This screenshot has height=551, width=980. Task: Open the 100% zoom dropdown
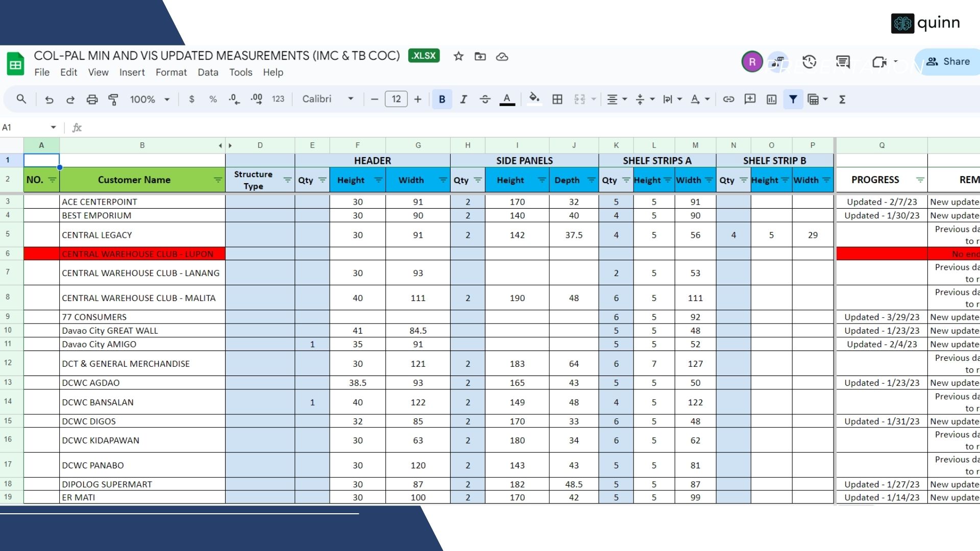click(149, 99)
